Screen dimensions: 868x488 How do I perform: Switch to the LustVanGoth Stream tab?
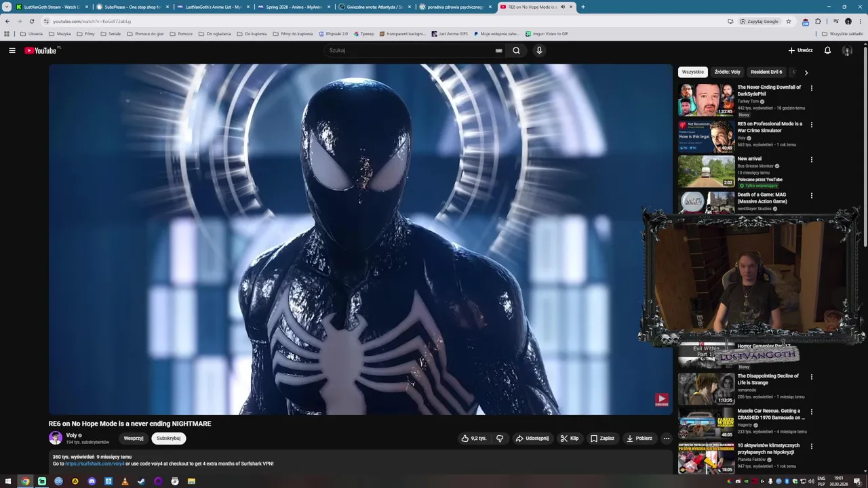52,7
